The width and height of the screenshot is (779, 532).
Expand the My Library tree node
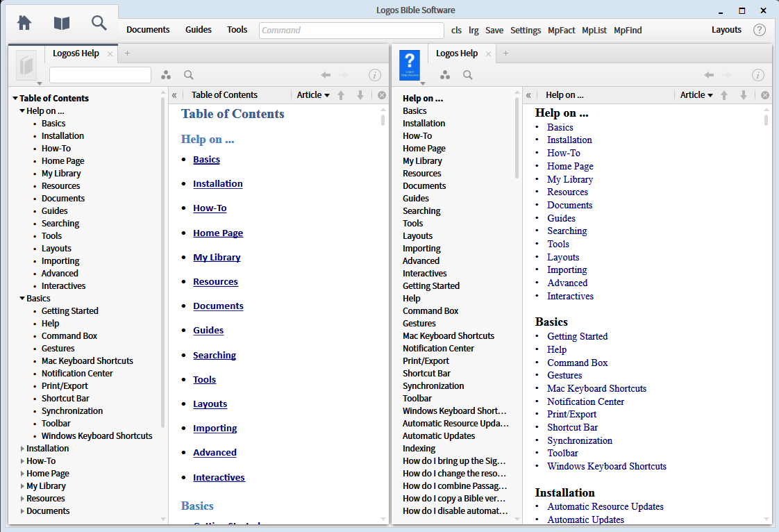tap(22, 485)
